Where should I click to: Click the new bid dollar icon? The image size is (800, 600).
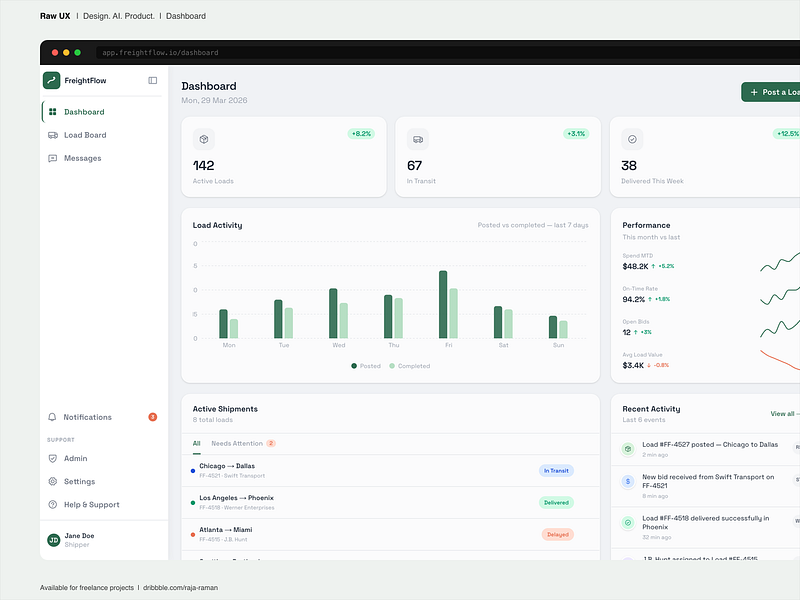(628, 481)
